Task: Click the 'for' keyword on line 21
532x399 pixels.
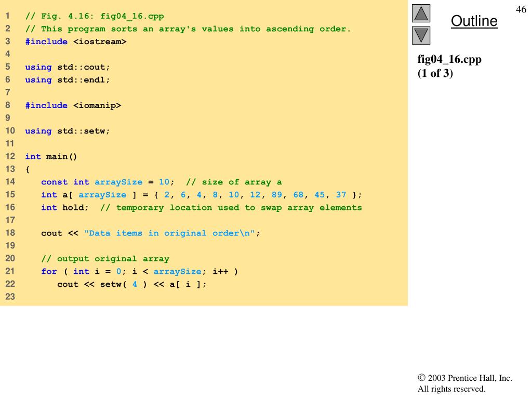Action: (x=49, y=271)
